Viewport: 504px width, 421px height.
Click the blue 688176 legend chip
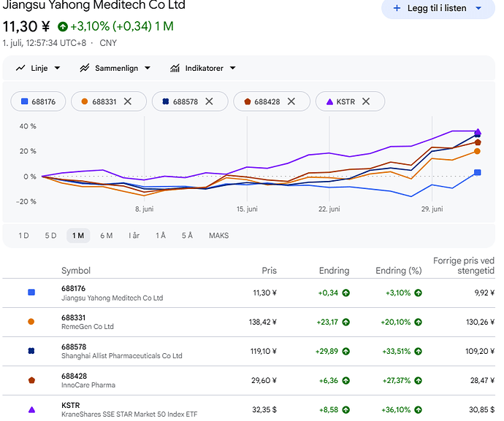tap(38, 101)
